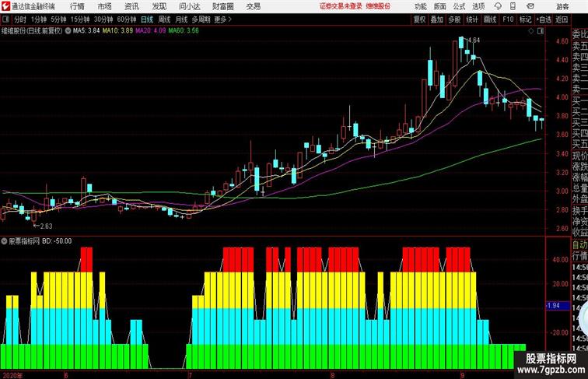Viewport: 588px width, 379px height.
Task: Click the 维维股份(日线 前复权) chart title
Action: click(32, 31)
